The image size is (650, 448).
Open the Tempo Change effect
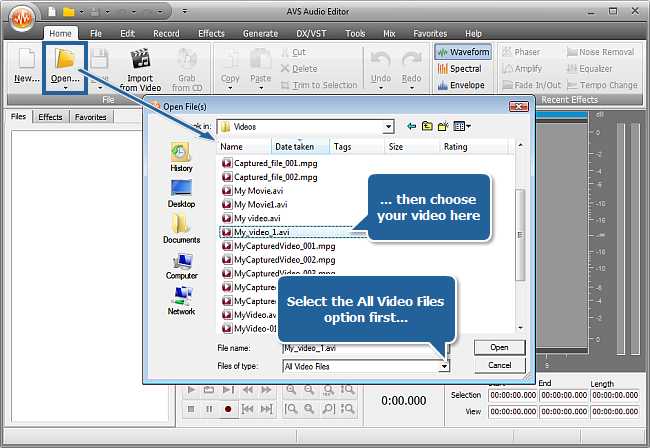[x=602, y=85]
